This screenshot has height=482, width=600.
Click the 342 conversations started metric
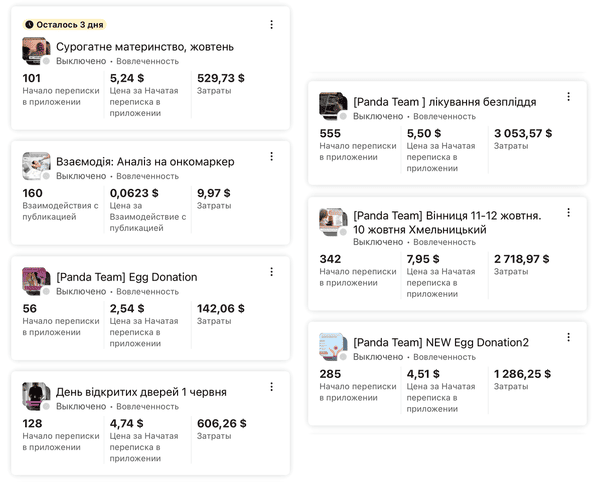tap(330, 258)
